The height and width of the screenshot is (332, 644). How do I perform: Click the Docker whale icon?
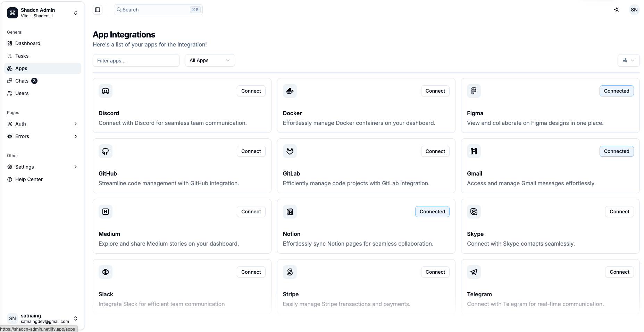click(290, 91)
